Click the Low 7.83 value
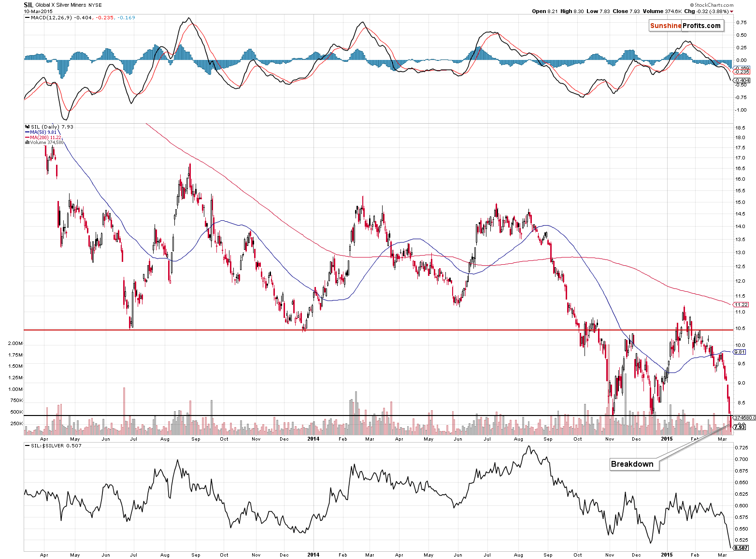The image size is (756, 559). 599,11
